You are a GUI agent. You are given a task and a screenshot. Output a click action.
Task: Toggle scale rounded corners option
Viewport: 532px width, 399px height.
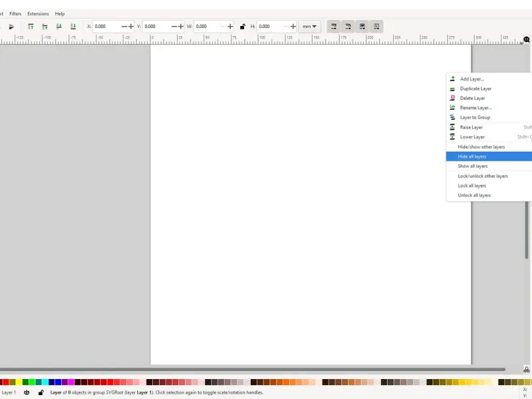pyautogui.click(x=348, y=27)
